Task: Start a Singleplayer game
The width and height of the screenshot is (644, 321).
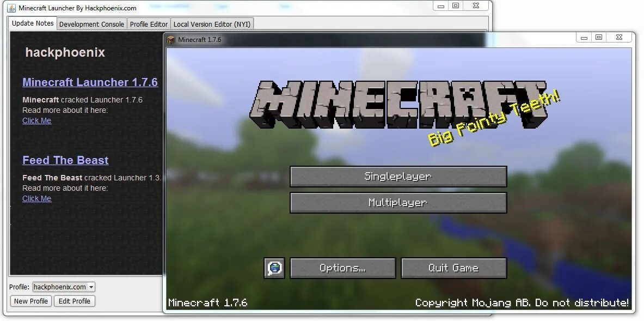Action: (398, 177)
